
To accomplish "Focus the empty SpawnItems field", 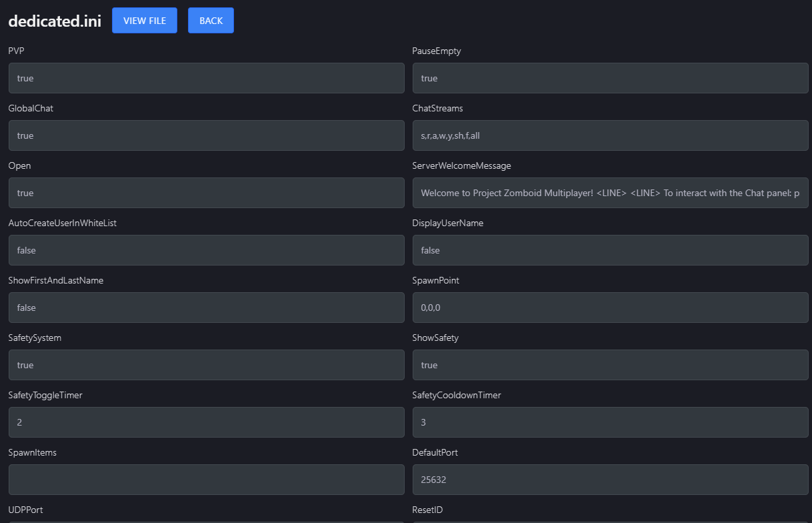I will click(x=205, y=480).
